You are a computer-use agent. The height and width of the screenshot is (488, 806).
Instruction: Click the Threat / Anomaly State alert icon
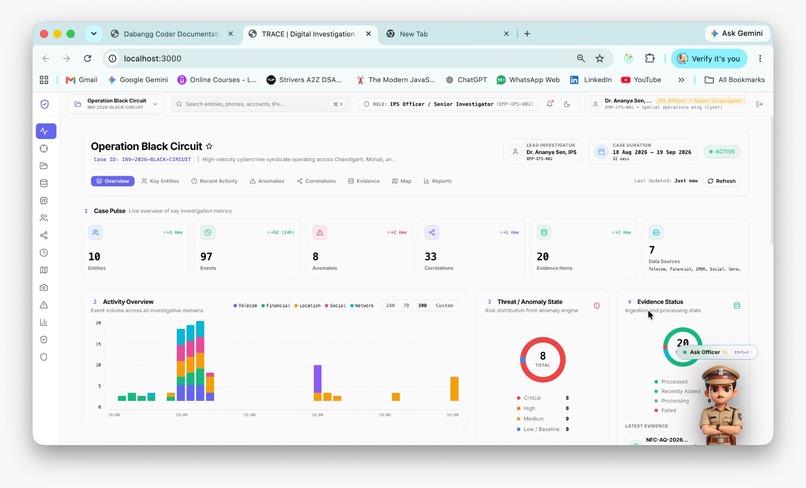(597, 305)
